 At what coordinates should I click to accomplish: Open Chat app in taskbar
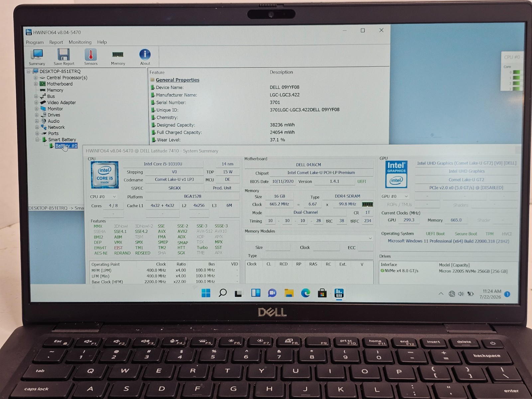pyautogui.click(x=272, y=293)
